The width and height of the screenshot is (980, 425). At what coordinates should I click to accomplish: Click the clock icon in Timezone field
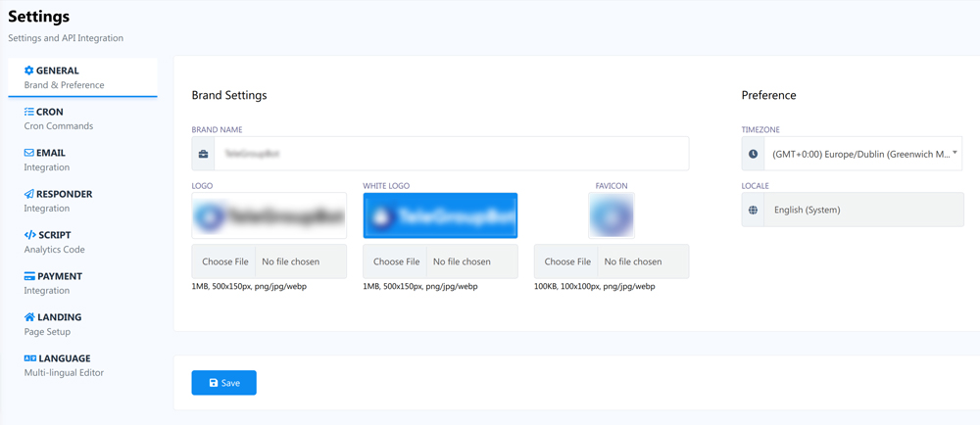click(753, 154)
